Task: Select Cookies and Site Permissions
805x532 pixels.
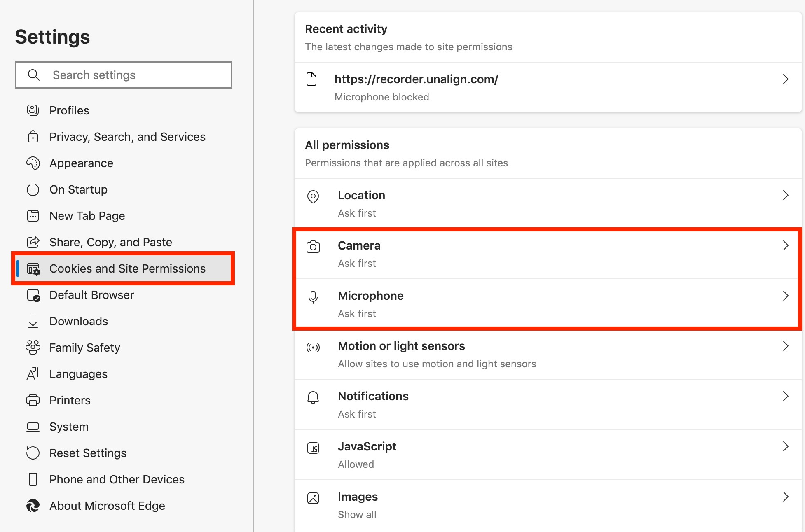Action: click(x=124, y=268)
